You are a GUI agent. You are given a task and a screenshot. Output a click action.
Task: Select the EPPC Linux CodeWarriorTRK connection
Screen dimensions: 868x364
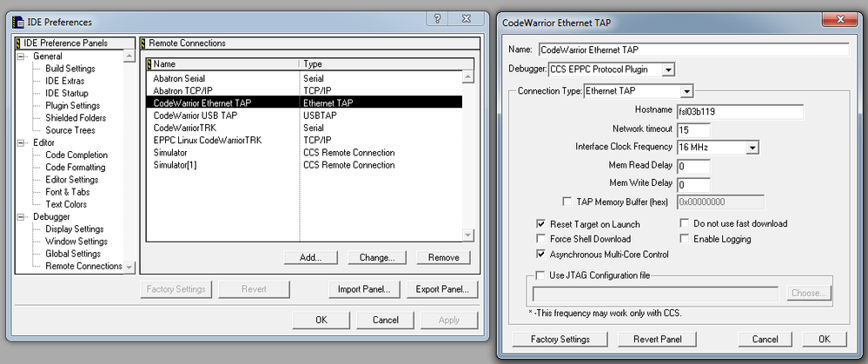(304, 140)
